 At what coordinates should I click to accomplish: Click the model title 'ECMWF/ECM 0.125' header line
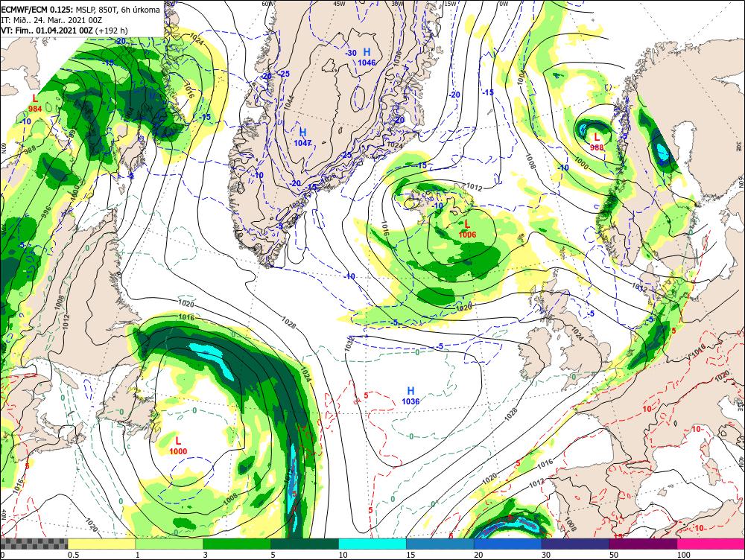coord(80,10)
